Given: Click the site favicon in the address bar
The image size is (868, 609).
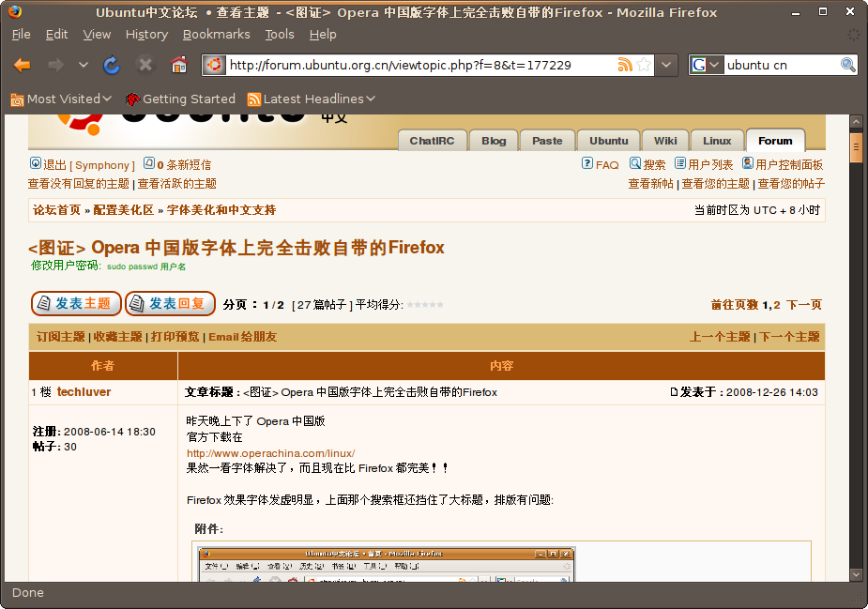Looking at the screenshot, I should coord(214,65).
